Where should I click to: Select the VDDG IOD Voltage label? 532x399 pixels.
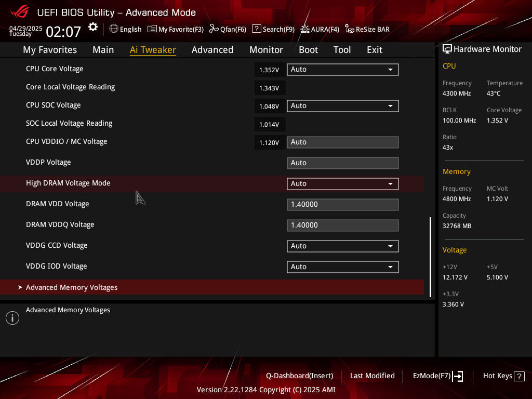56,267
